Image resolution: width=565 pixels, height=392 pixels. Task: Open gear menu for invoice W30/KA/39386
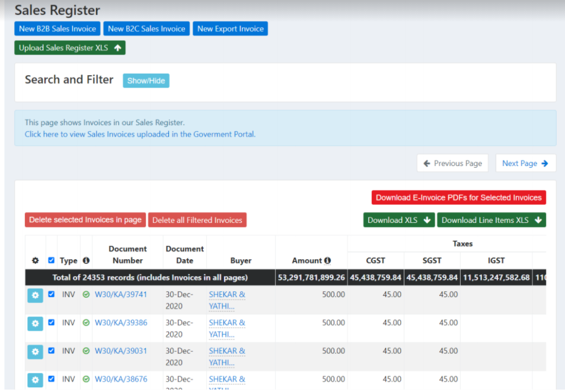point(36,324)
